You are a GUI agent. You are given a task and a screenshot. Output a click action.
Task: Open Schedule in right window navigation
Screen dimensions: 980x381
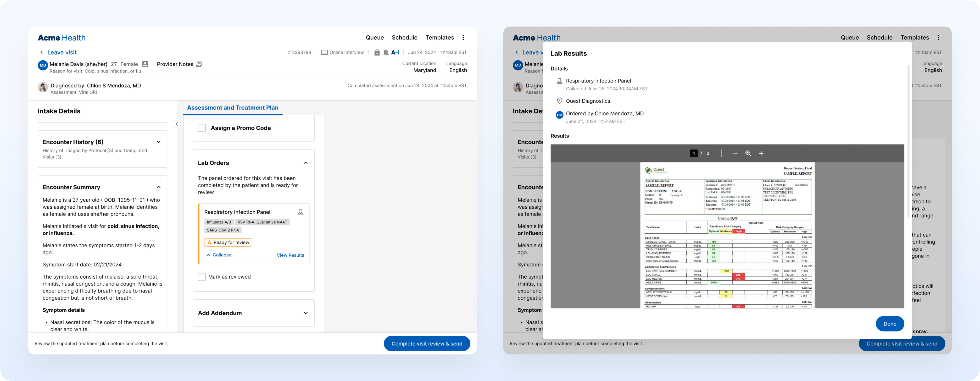pos(879,37)
